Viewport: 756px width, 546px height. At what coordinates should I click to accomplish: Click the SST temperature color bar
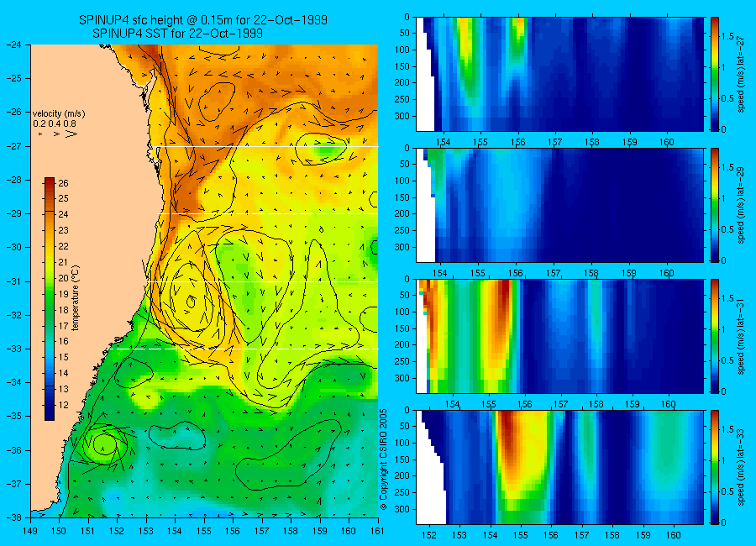click(50, 298)
